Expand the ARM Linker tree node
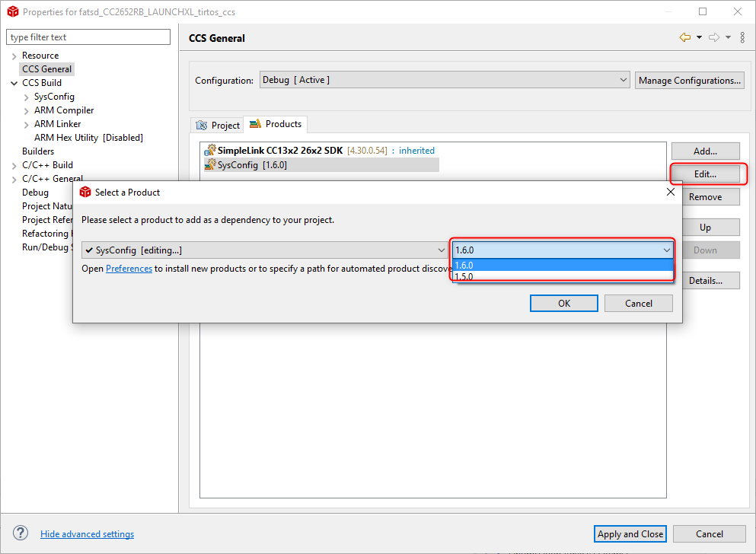The height and width of the screenshot is (554, 756). [26, 125]
